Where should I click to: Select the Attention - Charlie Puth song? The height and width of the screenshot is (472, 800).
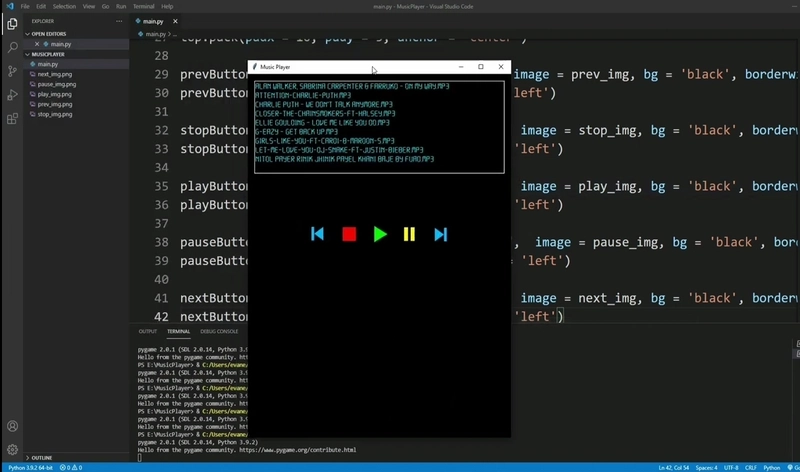tap(303, 95)
